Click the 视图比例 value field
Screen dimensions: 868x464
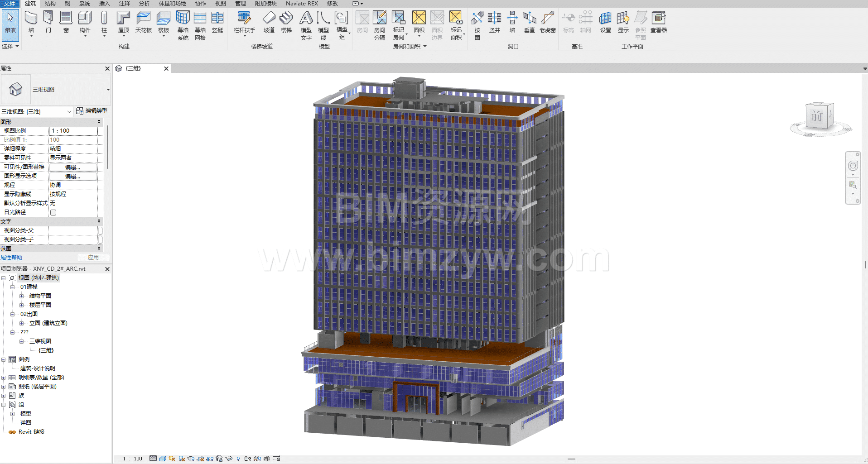73,131
